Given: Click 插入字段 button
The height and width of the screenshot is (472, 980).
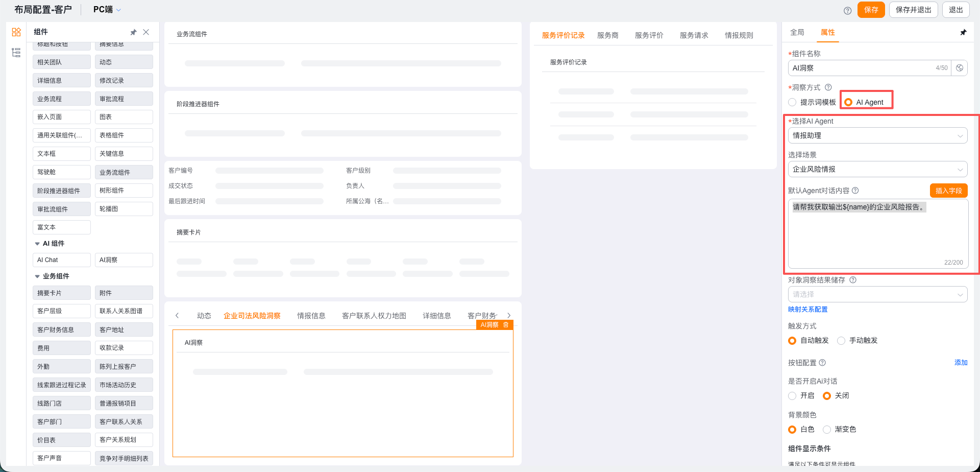Looking at the screenshot, I should point(949,191).
